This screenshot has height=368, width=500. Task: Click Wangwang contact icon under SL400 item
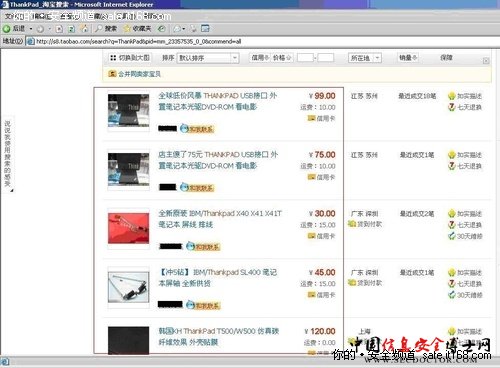point(203,305)
